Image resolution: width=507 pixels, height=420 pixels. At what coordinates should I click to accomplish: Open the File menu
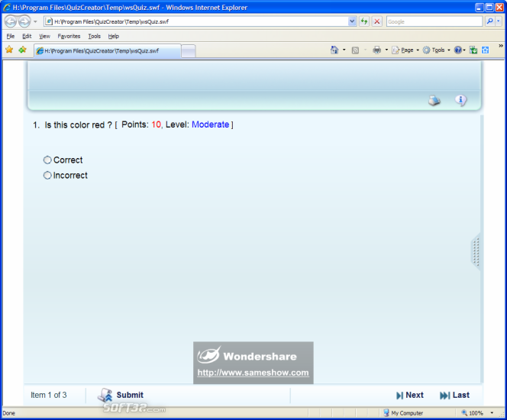pyautogui.click(x=11, y=36)
